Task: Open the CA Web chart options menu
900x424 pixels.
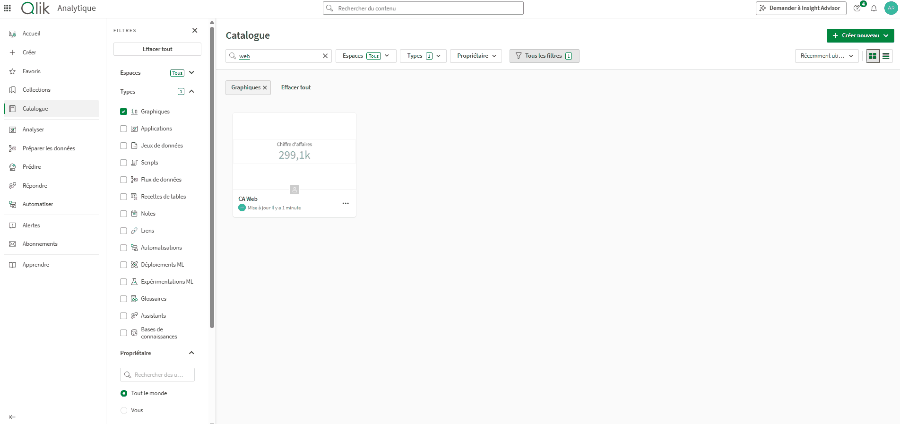Action: (x=346, y=203)
